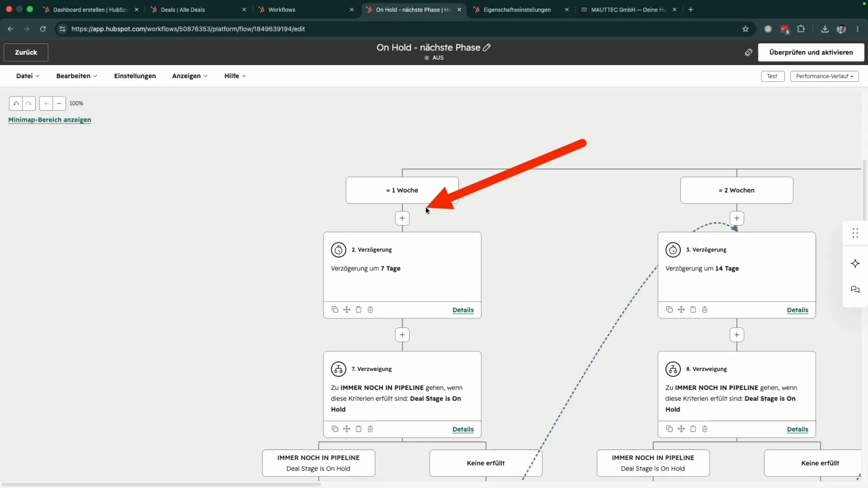Add action below 3. Verzögerung card
868x488 pixels.
[x=737, y=335]
